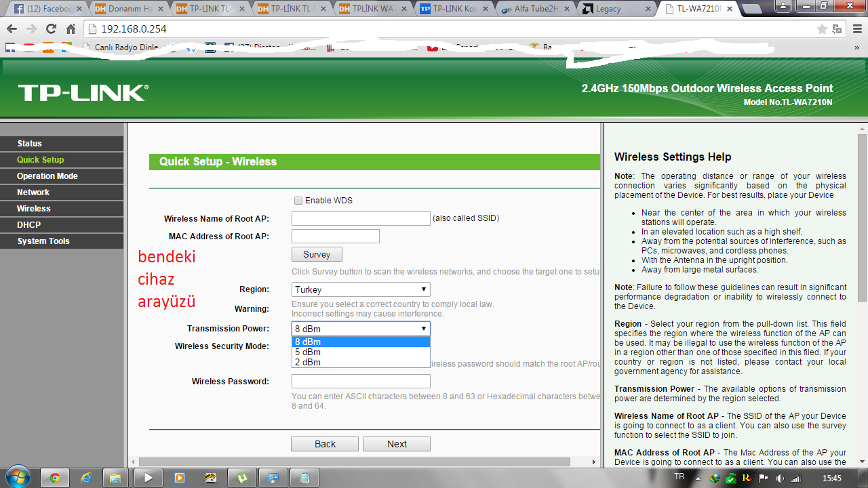The height and width of the screenshot is (488, 868).
Task: Click the MAC Address of Root AP field
Action: 336,236
